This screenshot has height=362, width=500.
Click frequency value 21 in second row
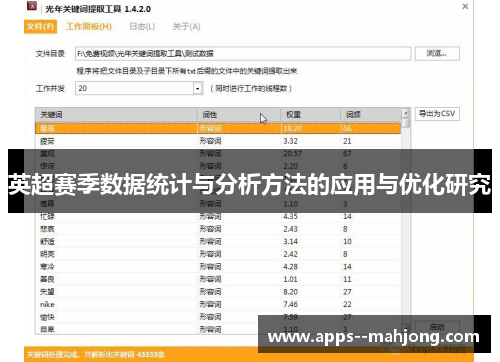point(347,141)
